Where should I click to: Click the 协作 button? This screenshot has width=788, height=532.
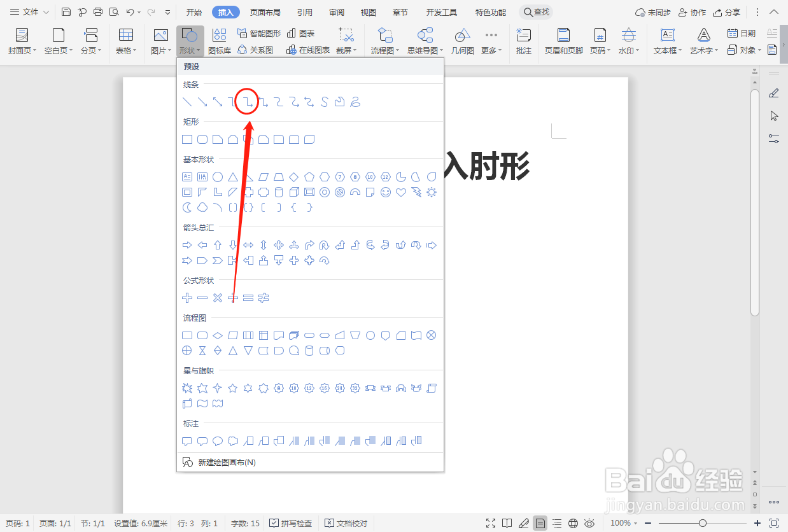[693, 12]
